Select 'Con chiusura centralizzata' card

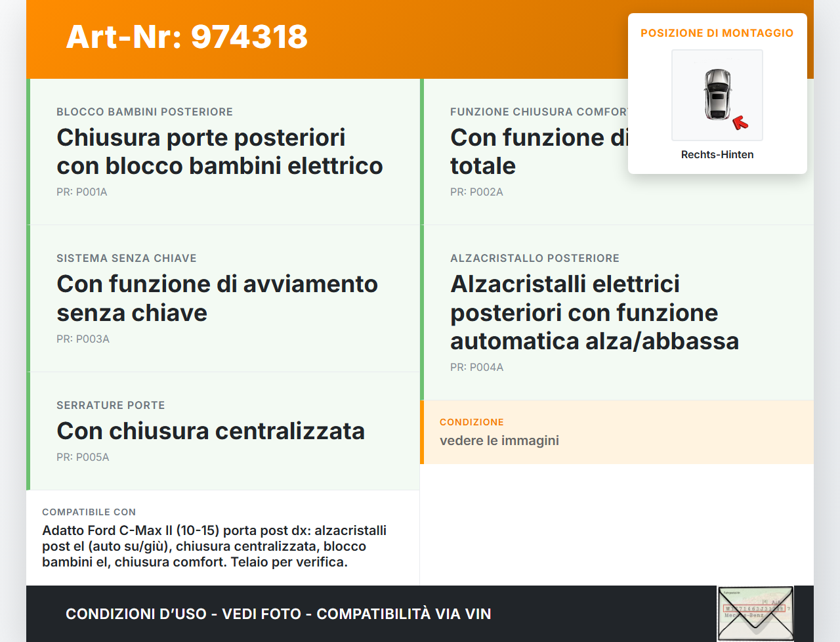click(x=210, y=431)
